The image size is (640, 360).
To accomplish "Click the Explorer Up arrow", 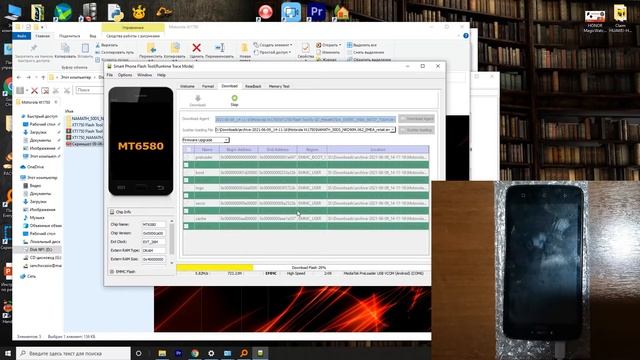I will (x=43, y=77).
